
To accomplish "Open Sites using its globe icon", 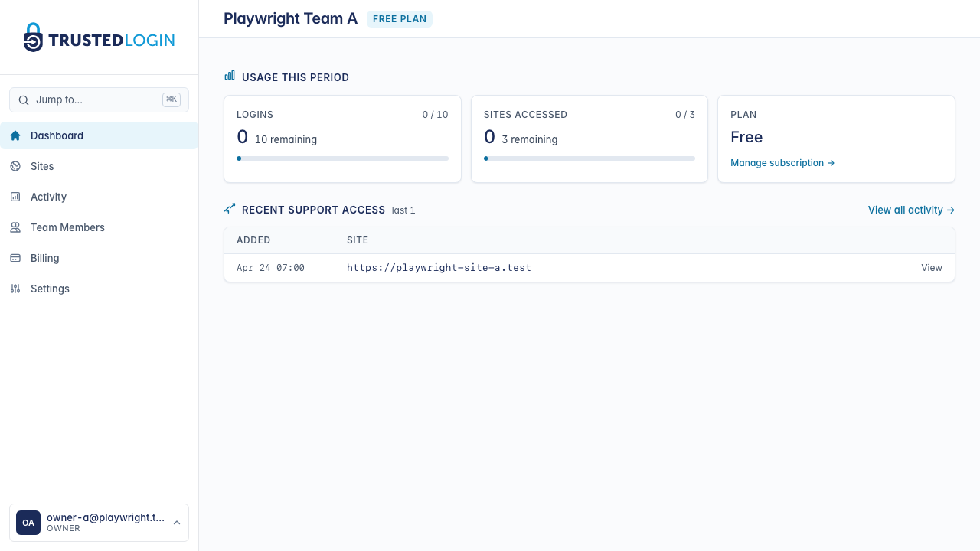I will (15, 166).
